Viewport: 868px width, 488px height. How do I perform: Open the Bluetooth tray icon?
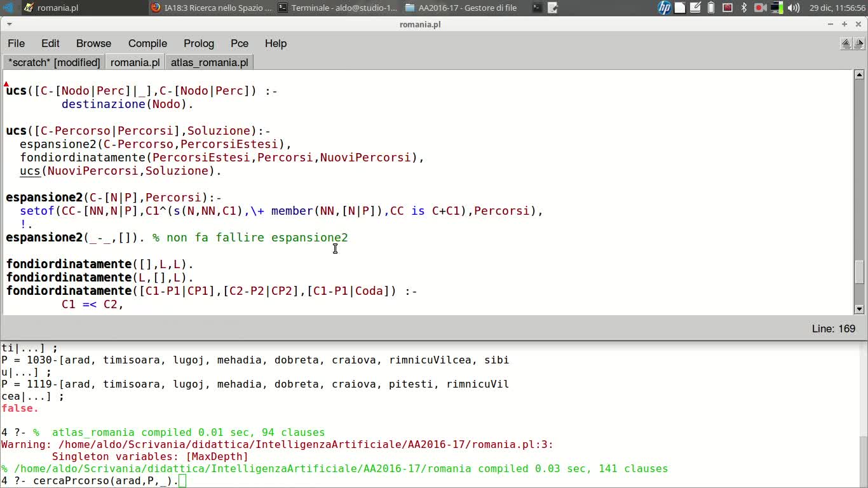(x=744, y=8)
